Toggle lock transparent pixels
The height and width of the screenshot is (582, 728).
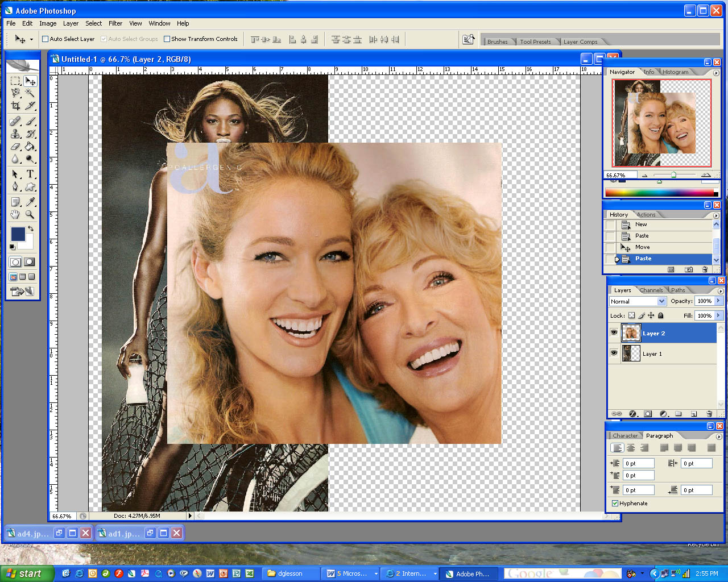(x=631, y=315)
